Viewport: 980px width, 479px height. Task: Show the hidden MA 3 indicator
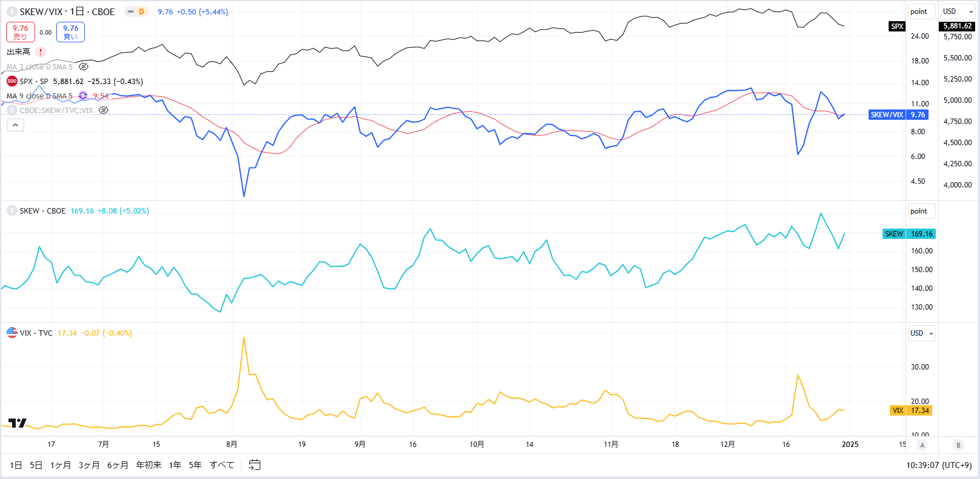[x=84, y=67]
